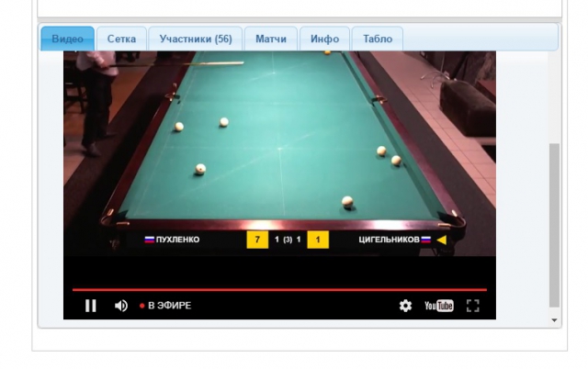Screen dimensions: 588x369
Task: Switch to the Видео tab
Action: point(67,39)
